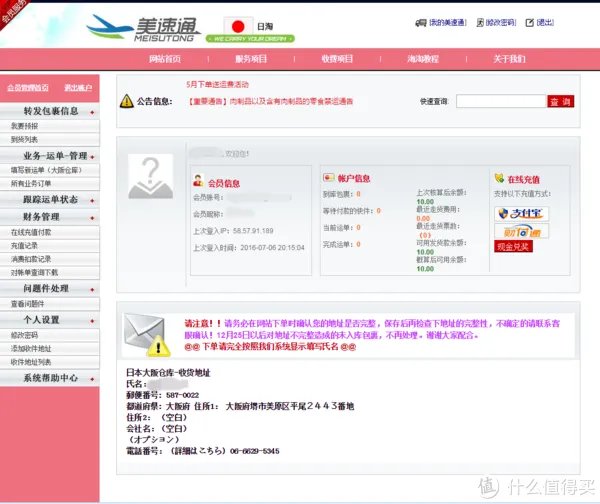Open 关于我们 in the navigation bar

pyautogui.click(x=509, y=59)
